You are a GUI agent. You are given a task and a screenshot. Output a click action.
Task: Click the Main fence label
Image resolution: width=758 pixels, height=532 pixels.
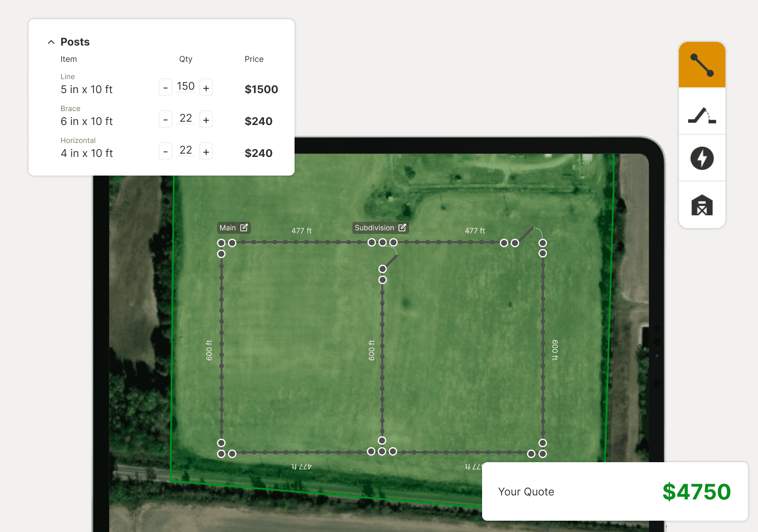(x=228, y=228)
